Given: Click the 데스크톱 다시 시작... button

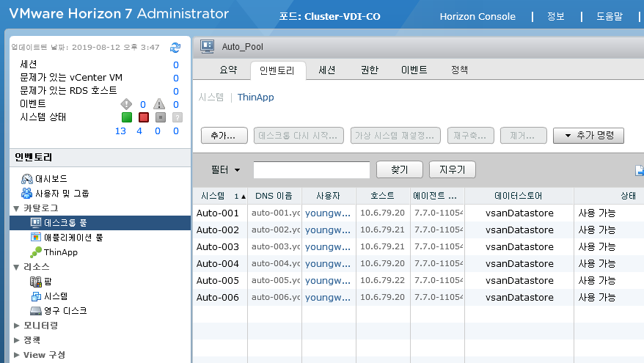Looking at the screenshot, I should (299, 136).
